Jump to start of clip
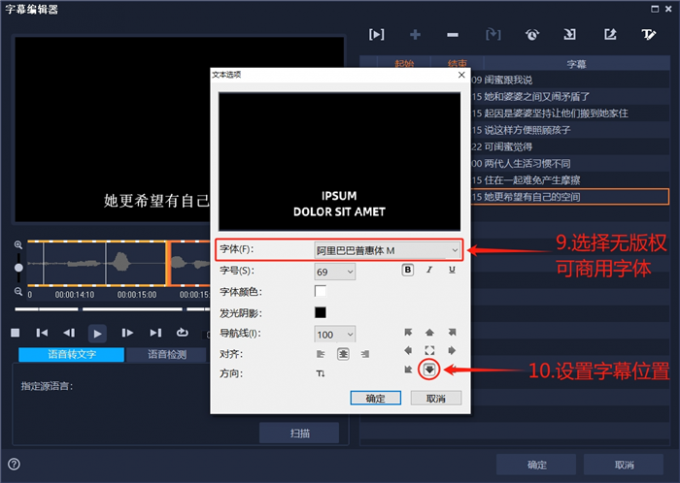 tap(42, 333)
